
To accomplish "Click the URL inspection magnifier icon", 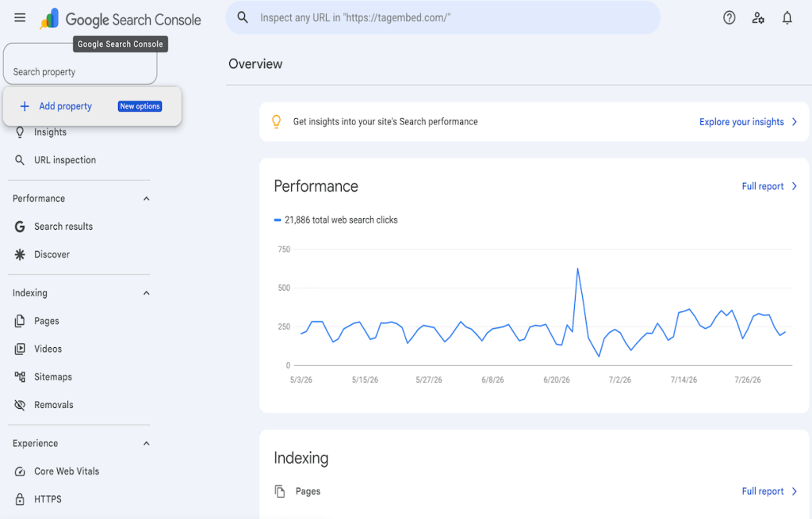I will point(20,160).
